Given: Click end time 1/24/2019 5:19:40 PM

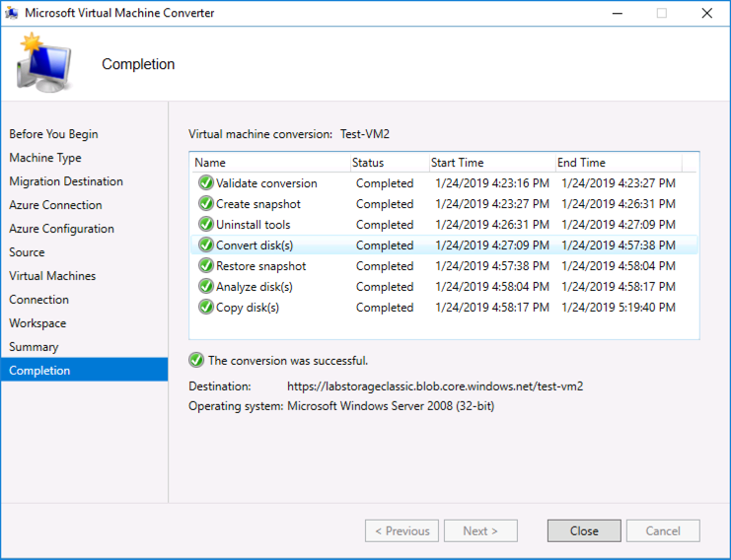Looking at the screenshot, I should (x=619, y=308).
